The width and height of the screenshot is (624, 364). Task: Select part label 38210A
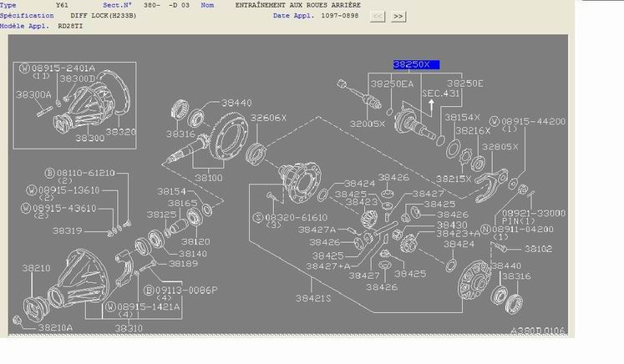[55, 328]
